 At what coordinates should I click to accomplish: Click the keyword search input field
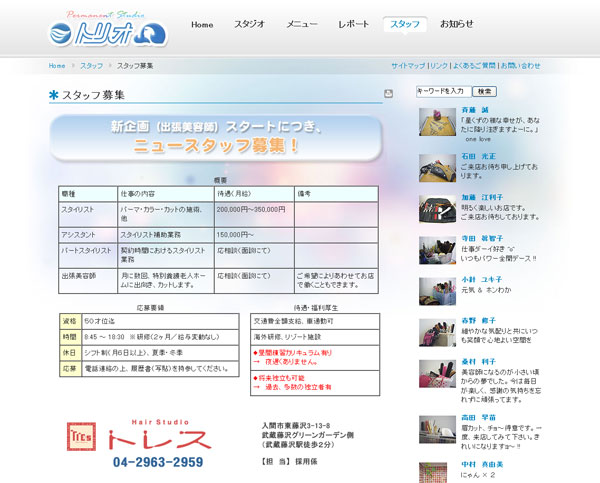444,91
